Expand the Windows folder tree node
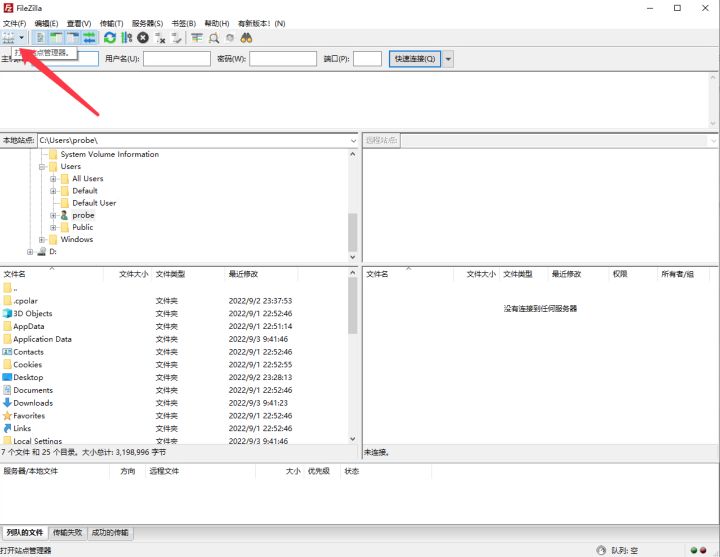This screenshot has height=557, width=720. tap(43, 240)
